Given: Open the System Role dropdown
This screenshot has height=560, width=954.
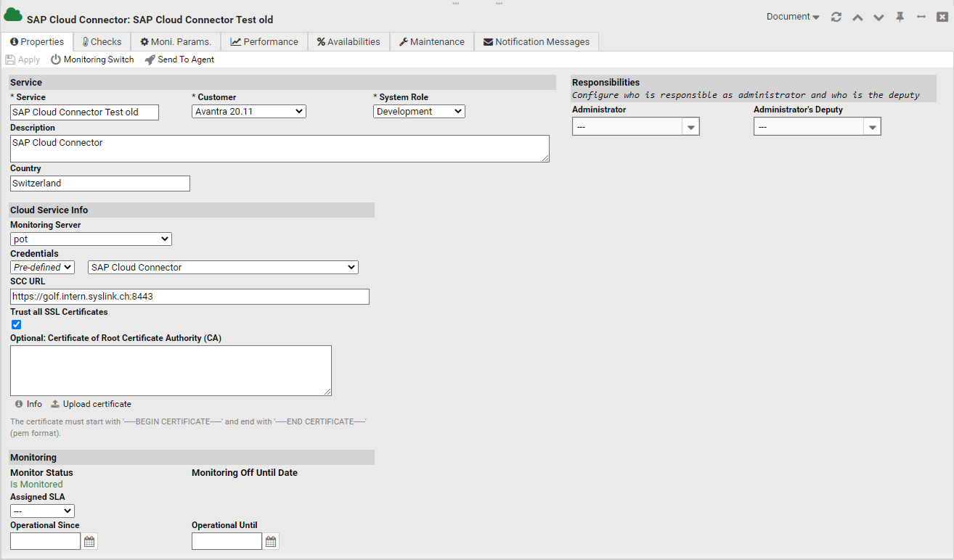Looking at the screenshot, I should (x=419, y=112).
